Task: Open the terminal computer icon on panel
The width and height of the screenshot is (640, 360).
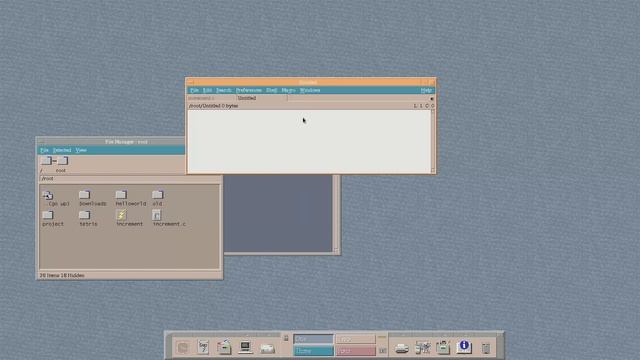Action: [x=245, y=347]
